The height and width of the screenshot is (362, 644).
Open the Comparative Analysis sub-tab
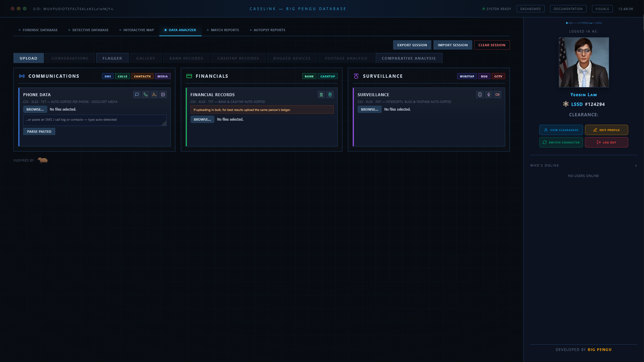(409, 58)
